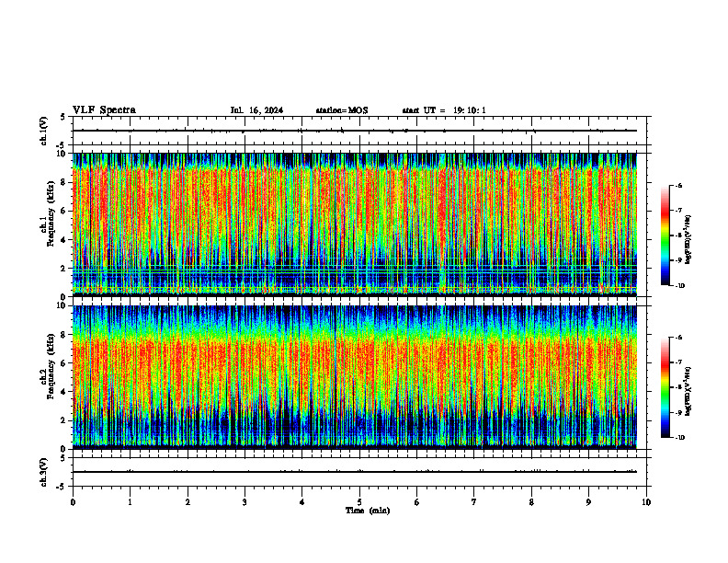
Task: Click the ch.2 spectrogram color bar
Action: coord(665,387)
